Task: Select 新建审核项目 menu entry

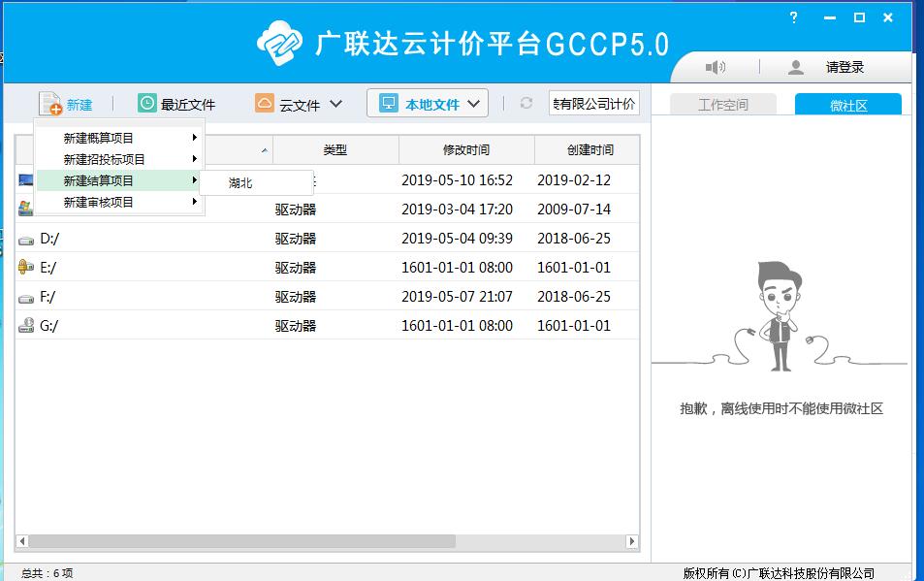Action: pyautogui.click(x=119, y=202)
